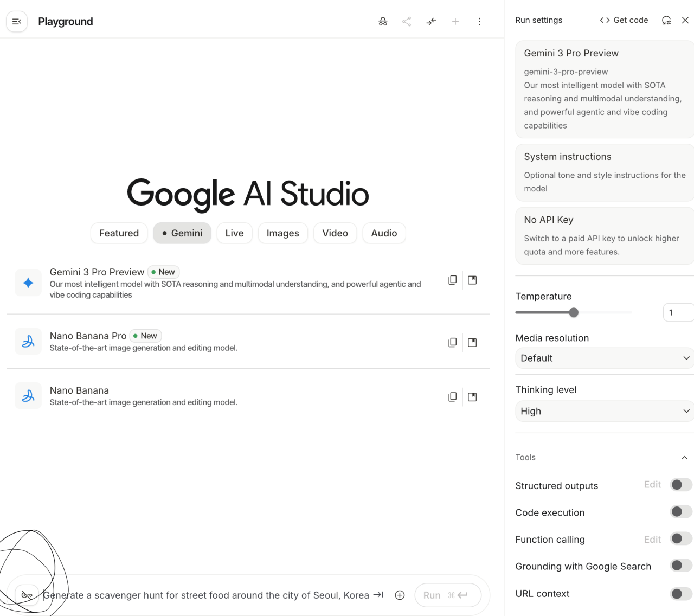Click the Playground page title

(65, 22)
